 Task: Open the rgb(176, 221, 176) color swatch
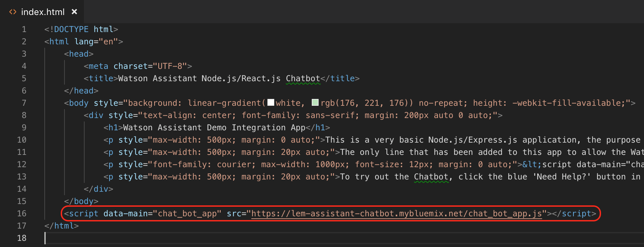point(315,103)
